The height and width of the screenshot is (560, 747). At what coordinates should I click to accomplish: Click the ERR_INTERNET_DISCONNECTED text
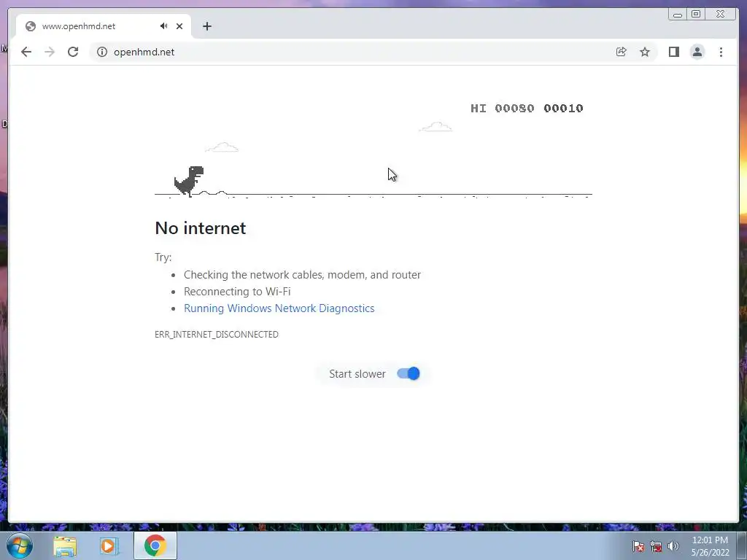(216, 334)
